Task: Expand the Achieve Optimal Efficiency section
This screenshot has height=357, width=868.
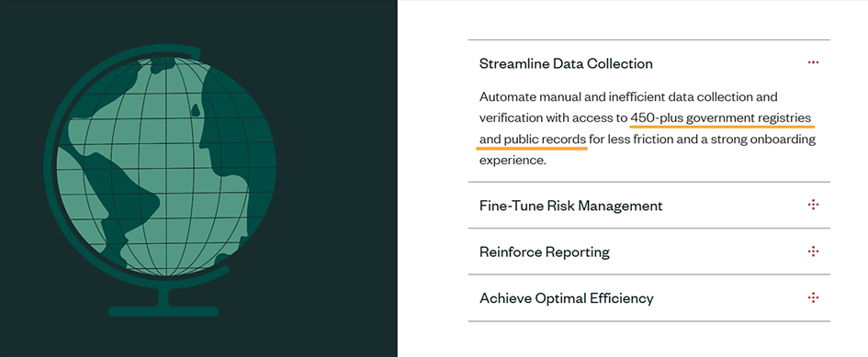Action: (648, 298)
